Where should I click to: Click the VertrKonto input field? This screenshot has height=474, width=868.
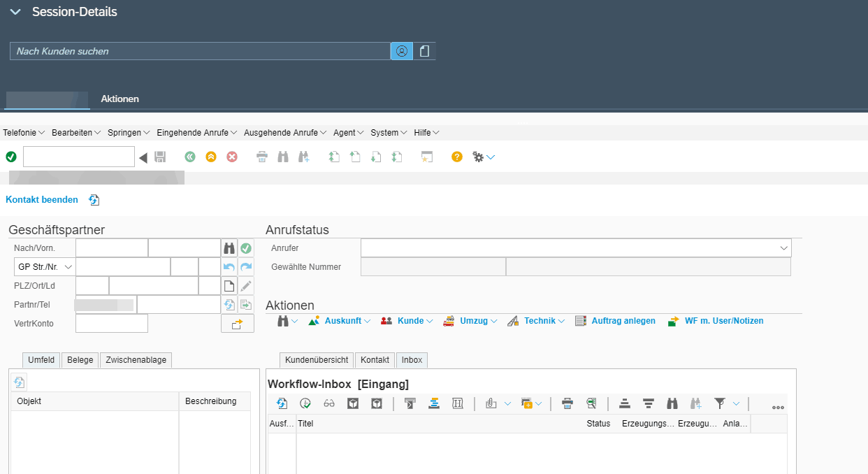[x=112, y=324]
